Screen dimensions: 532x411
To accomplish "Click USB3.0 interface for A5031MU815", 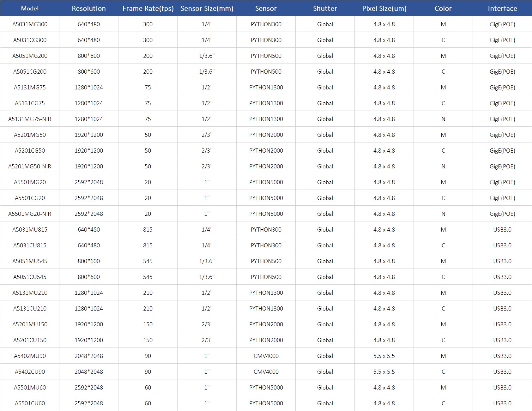I will 502,230.
